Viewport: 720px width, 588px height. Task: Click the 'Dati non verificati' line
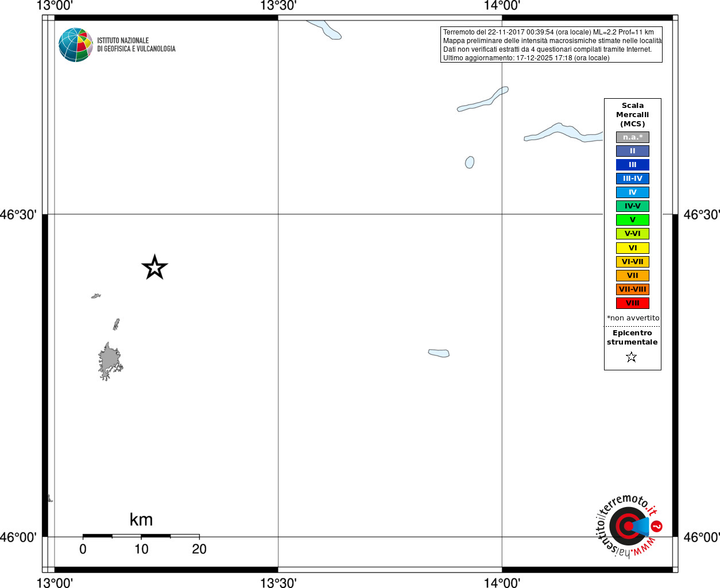[547, 49]
